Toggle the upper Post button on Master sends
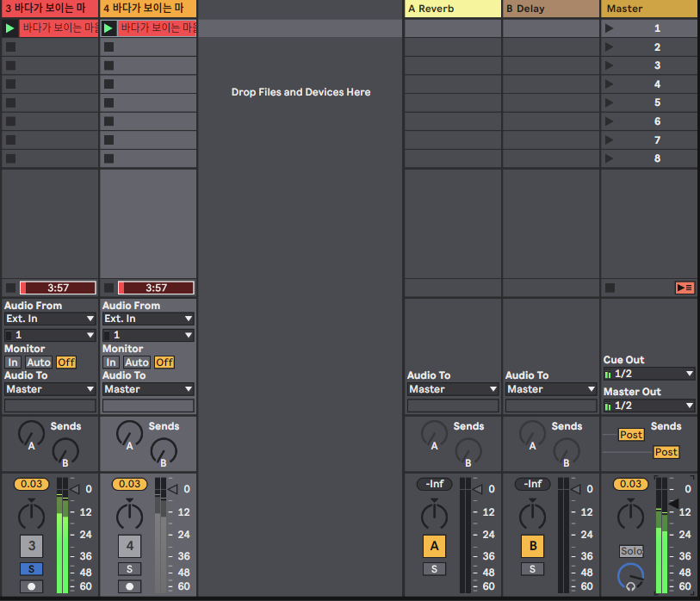700x601 pixels. [631, 435]
